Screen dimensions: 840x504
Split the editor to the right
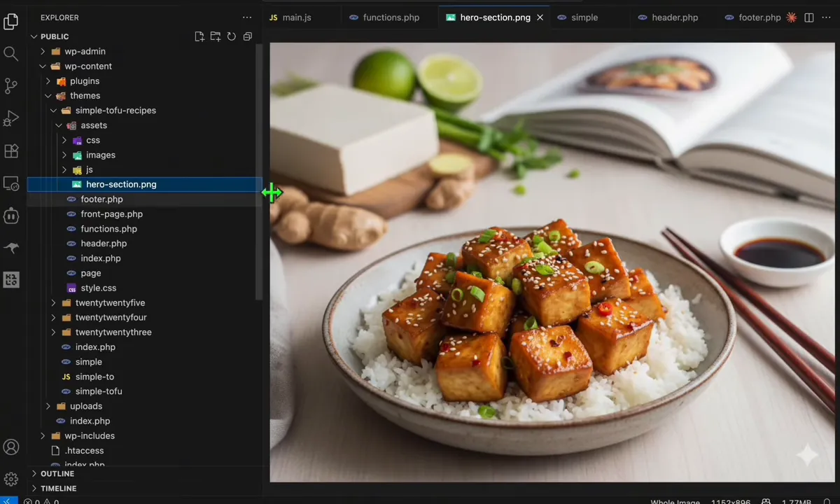(x=809, y=17)
